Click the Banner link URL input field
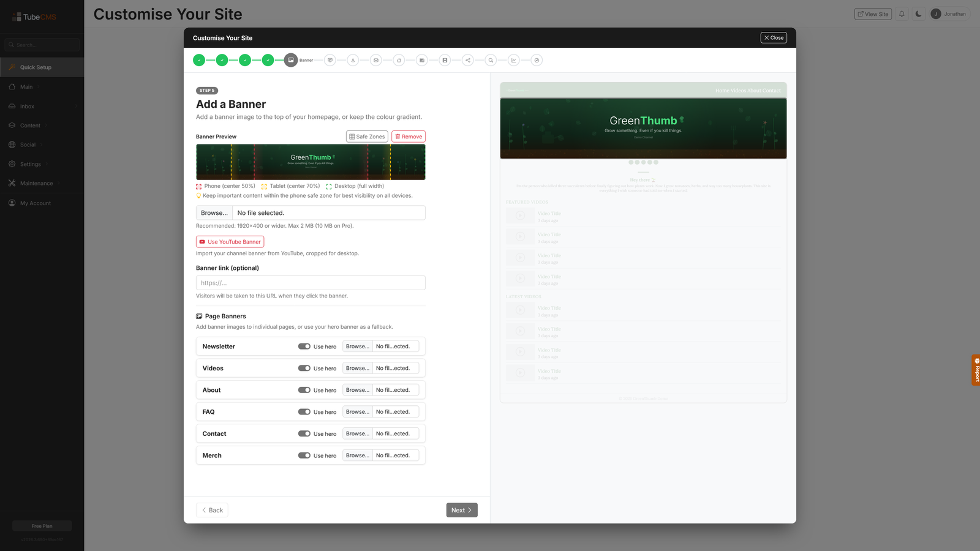Image resolution: width=980 pixels, height=551 pixels. click(311, 282)
